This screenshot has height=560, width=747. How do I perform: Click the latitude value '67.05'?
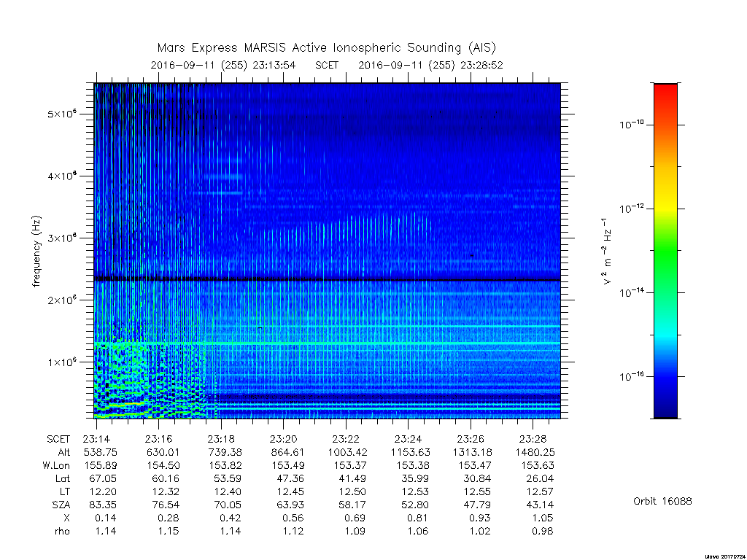(103, 478)
